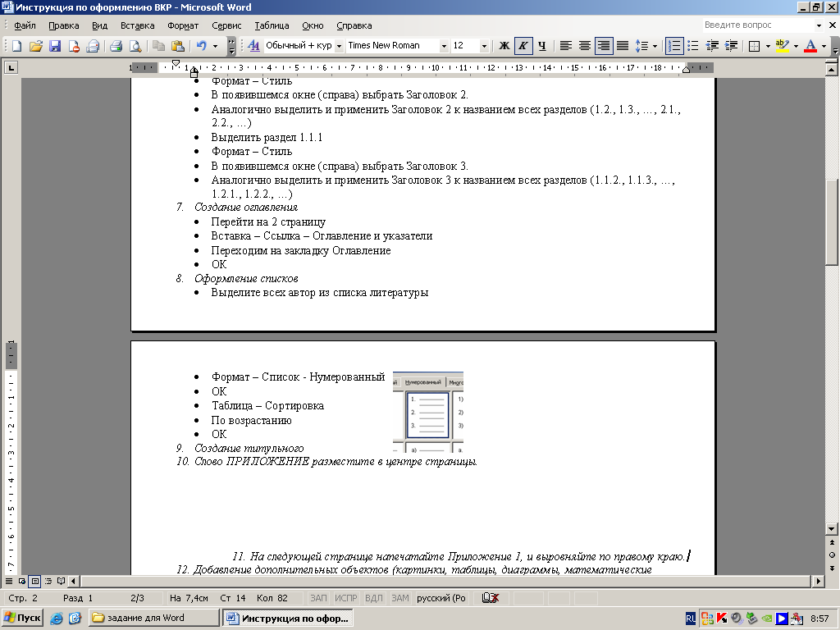Open the Таблица menu
The image size is (840, 630).
[x=272, y=25]
